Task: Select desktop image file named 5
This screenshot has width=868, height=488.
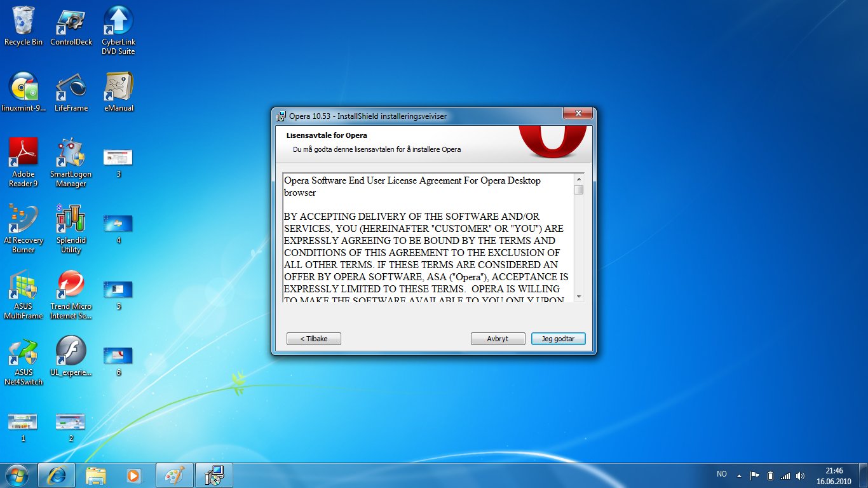Action: tap(118, 295)
